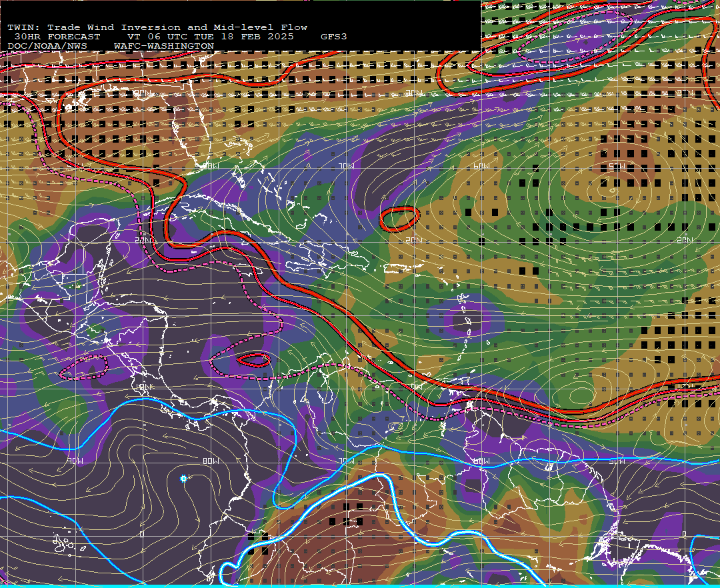Image resolution: width=720 pixels, height=588 pixels.
Task: Click the 70W label over Colombia
Action: point(347,461)
